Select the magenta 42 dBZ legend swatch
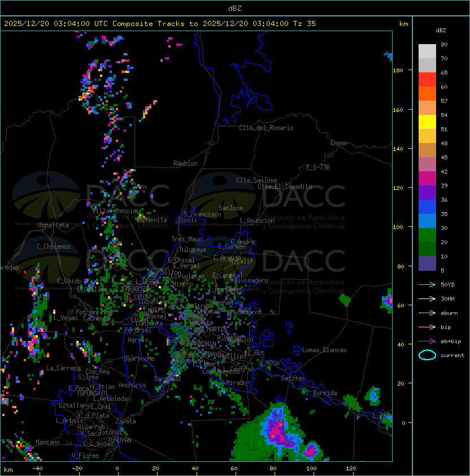Viewport: 470px width, 476px height. pyautogui.click(x=427, y=179)
